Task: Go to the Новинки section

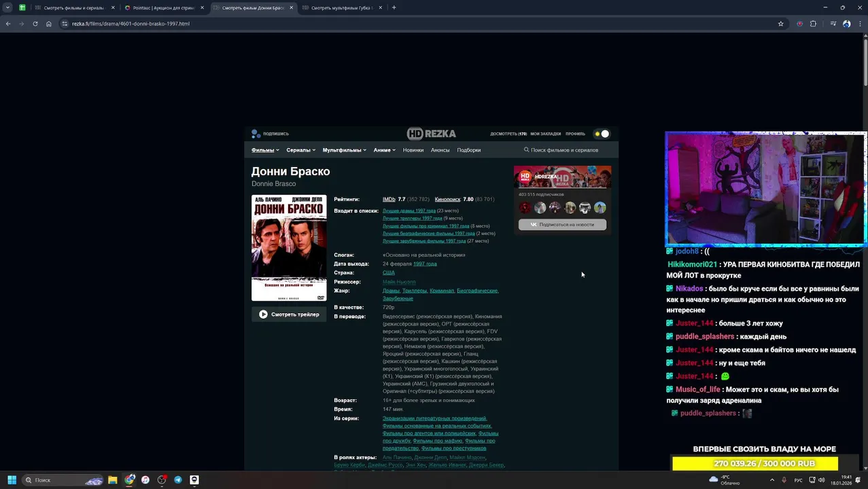Action: (413, 150)
